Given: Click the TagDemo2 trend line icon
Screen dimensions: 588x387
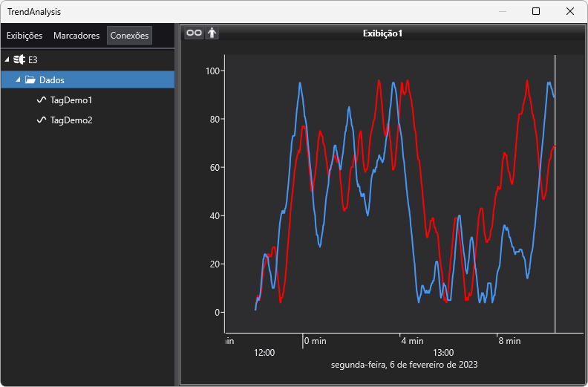Looking at the screenshot, I should [42, 120].
